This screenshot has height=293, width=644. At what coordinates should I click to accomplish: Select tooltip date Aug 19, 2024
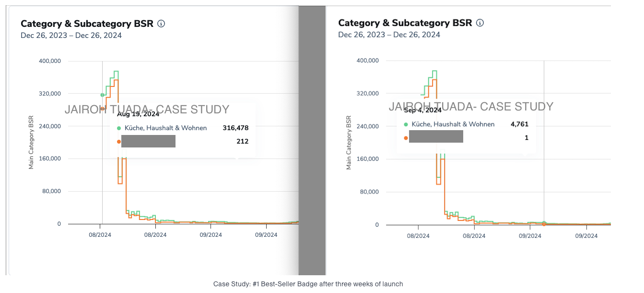[138, 114]
